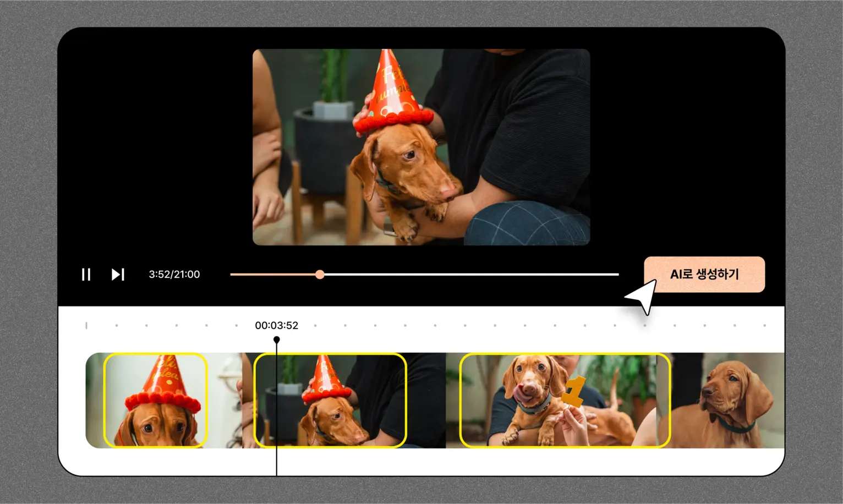
Task: Click the orange playback slider handle
Action: [320, 275]
